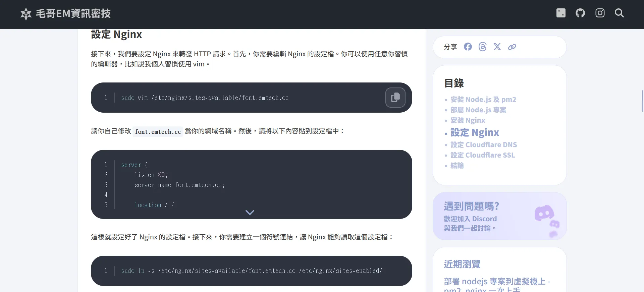Open the 毛哥EM資訊密技 site logo
644x292 pixels.
(26, 14)
